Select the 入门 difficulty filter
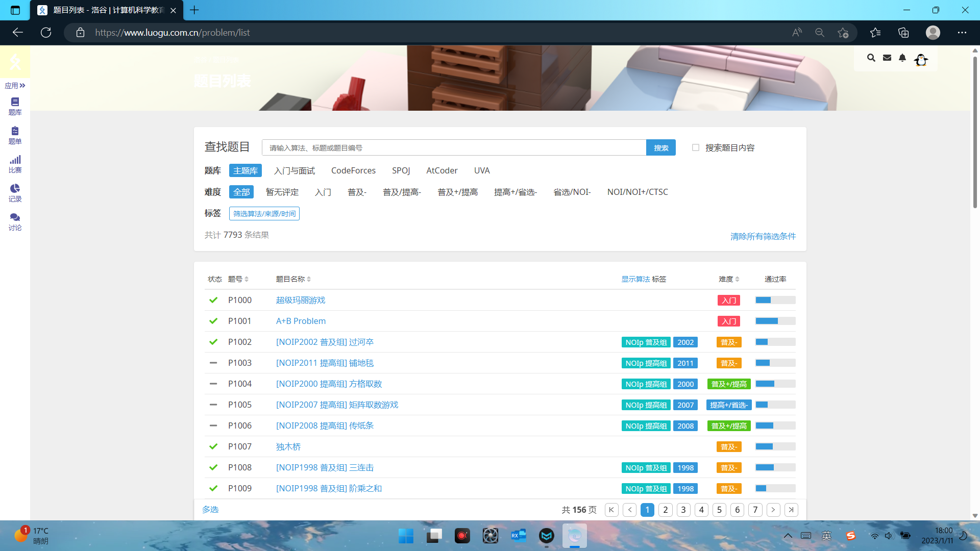The height and width of the screenshot is (551, 980). (323, 192)
